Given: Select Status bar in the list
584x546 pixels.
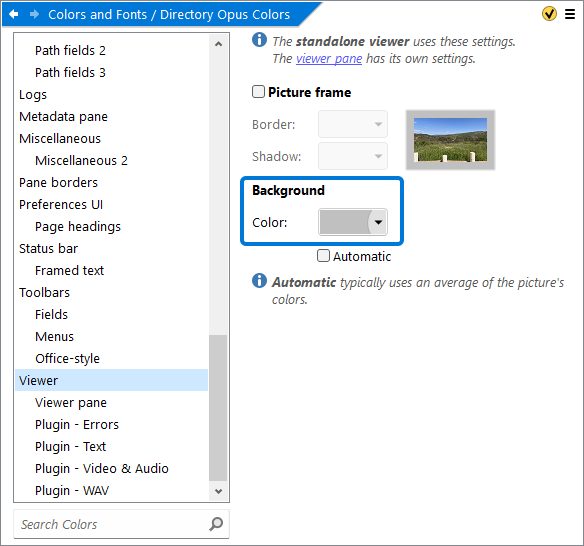Looking at the screenshot, I should click(48, 248).
